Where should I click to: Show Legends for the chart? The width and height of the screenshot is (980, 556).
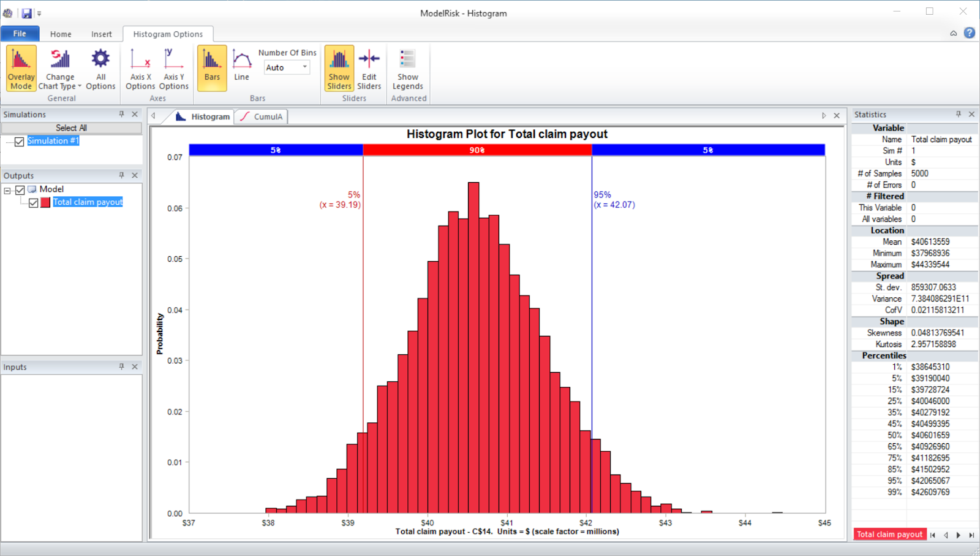click(408, 67)
